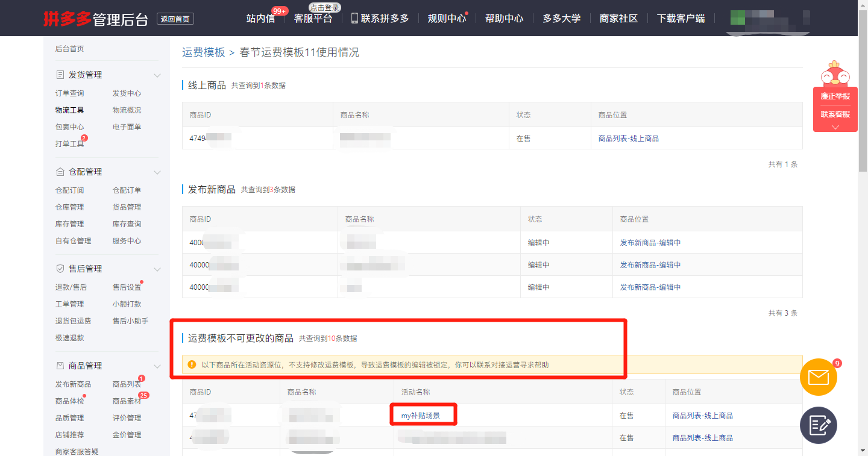Open 仓配订阅 in sidebar
Screen dimensions: 868x456
point(70,190)
